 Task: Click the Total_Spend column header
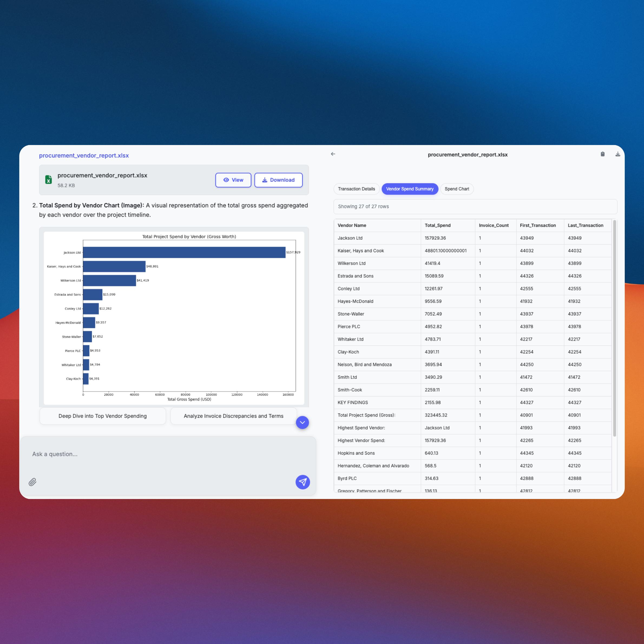pos(437,225)
